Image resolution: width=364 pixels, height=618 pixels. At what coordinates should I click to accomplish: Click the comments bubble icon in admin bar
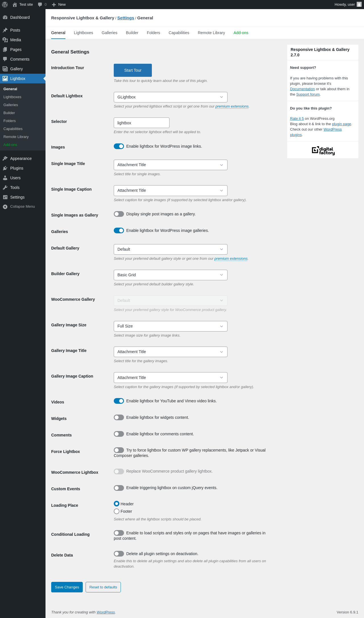tap(40, 5)
